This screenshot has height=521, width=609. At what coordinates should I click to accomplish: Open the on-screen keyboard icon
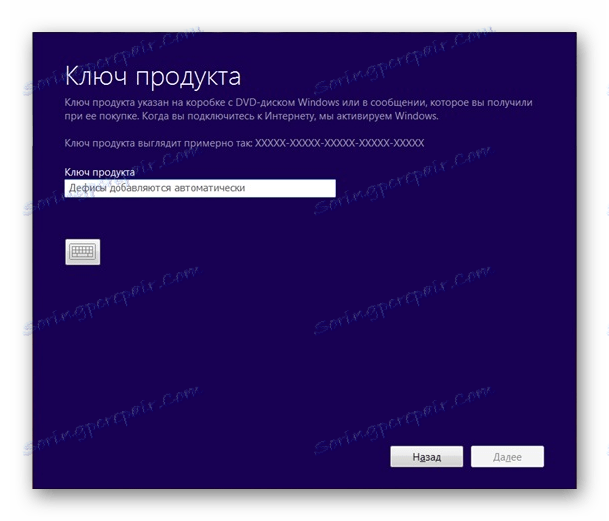tap(83, 252)
